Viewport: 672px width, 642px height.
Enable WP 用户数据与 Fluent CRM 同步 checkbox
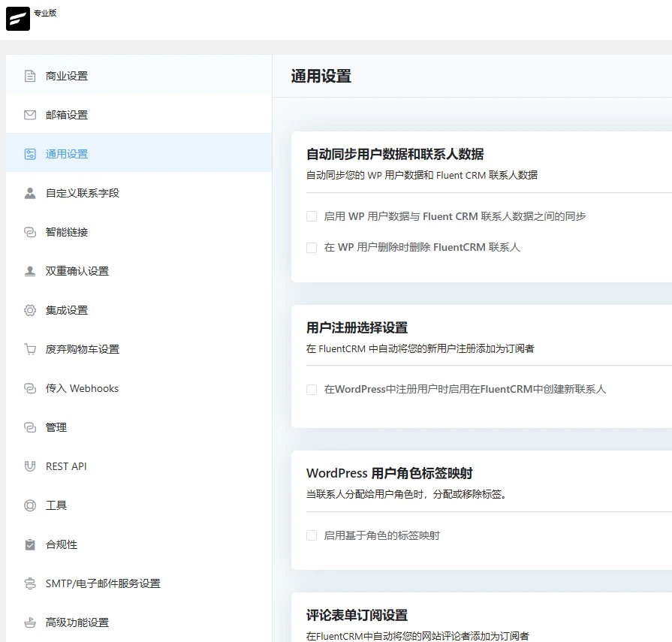coord(312,216)
